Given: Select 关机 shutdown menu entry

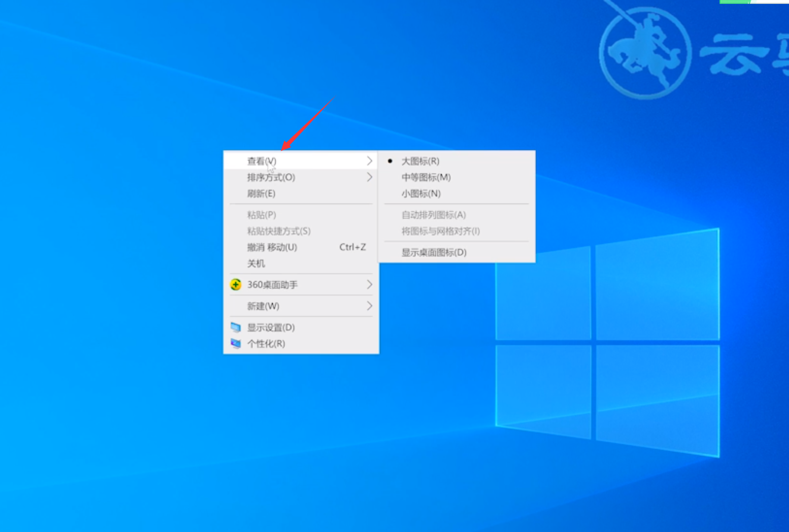Looking at the screenshot, I should tap(301, 263).
